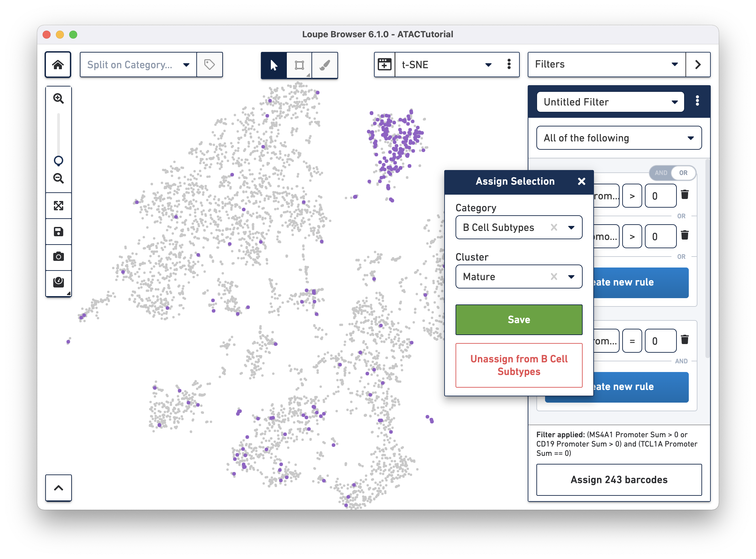The height and width of the screenshot is (559, 756).
Task: Change second rule's '>' operator
Action: [x=632, y=237]
